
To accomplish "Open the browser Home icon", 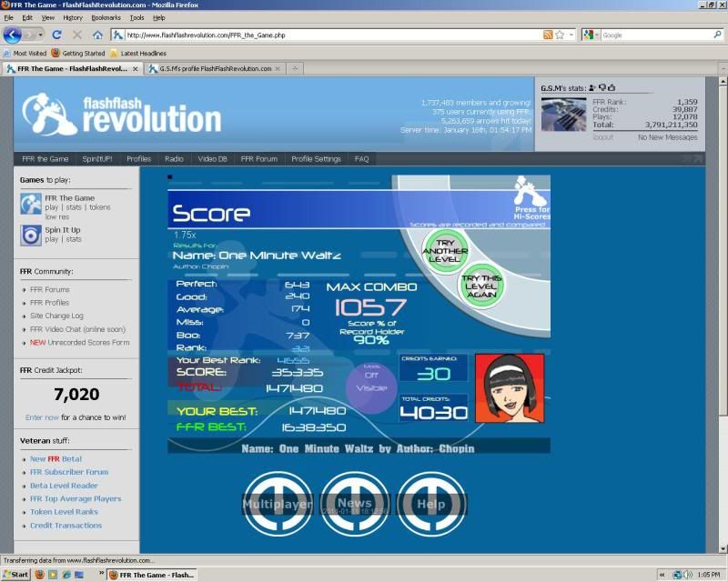I will (x=97, y=35).
